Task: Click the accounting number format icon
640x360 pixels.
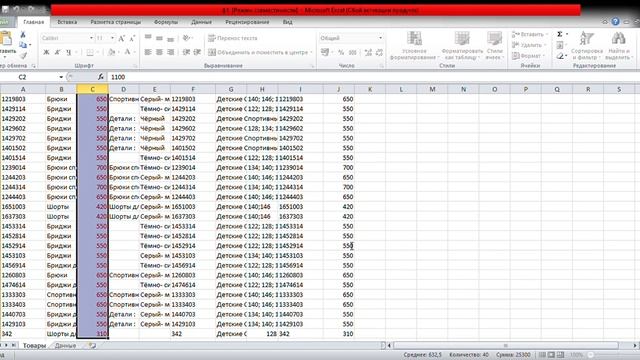Action: pos(324,52)
